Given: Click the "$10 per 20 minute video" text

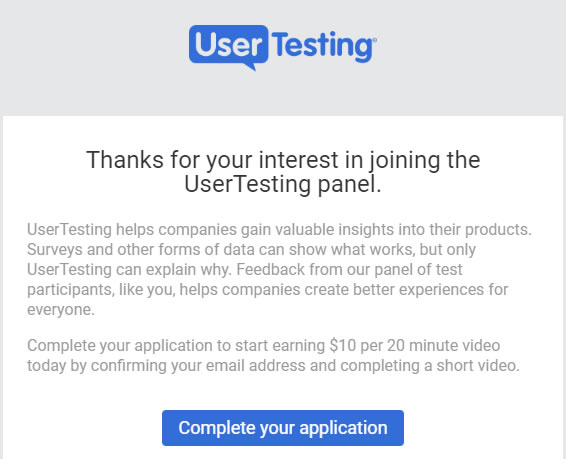Looking at the screenshot, I should point(415,346).
